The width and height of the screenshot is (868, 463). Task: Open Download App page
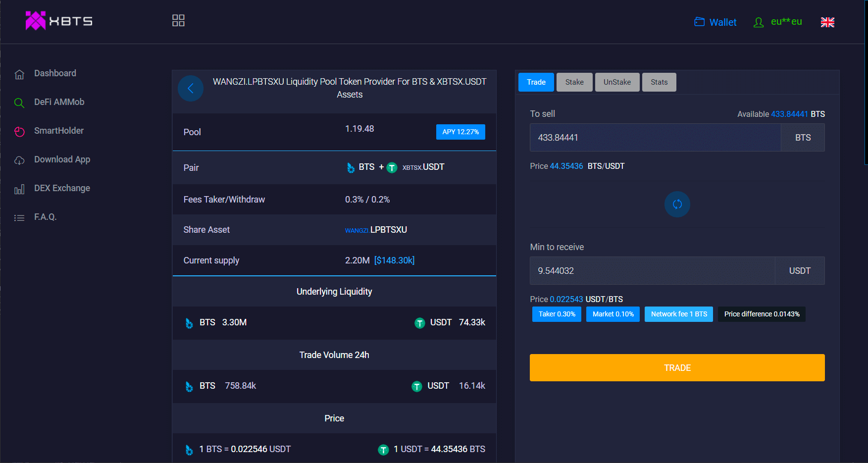coord(62,159)
